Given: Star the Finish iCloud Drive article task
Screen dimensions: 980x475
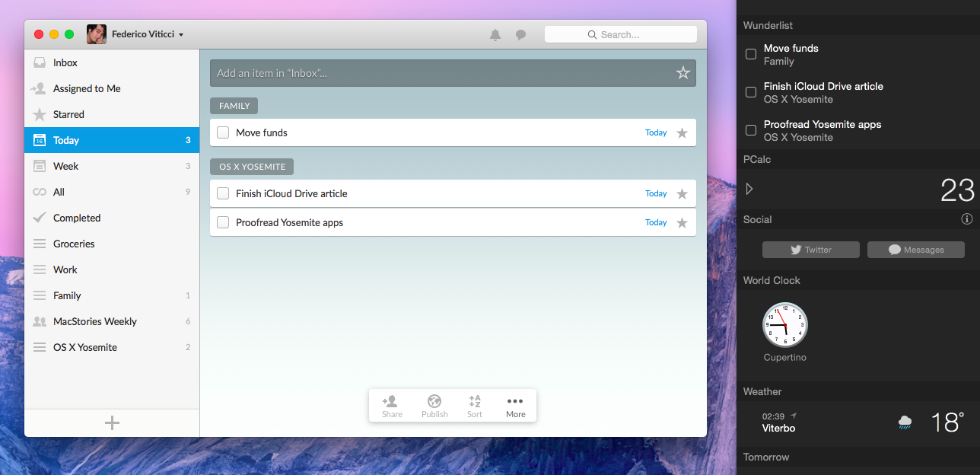Looking at the screenshot, I should point(682,194).
